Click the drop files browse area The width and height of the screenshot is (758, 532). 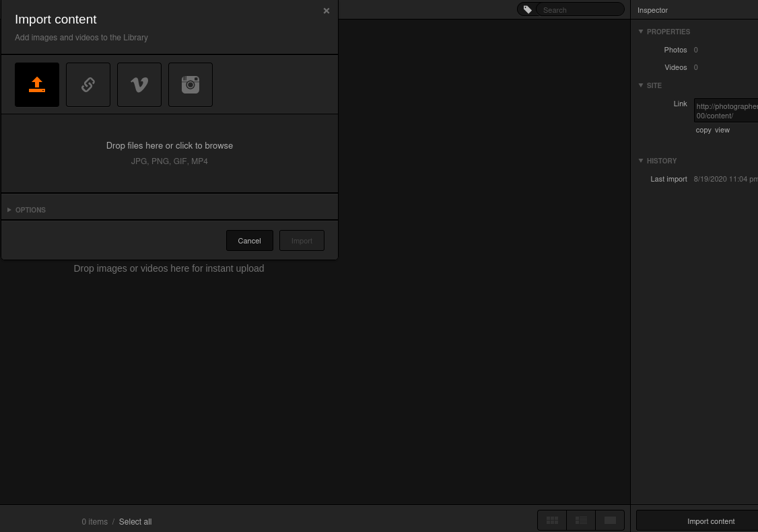170,153
